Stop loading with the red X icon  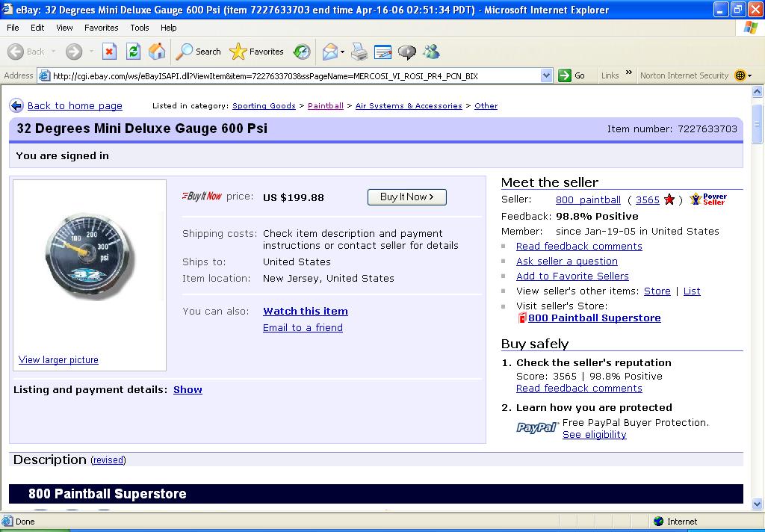coord(109,52)
